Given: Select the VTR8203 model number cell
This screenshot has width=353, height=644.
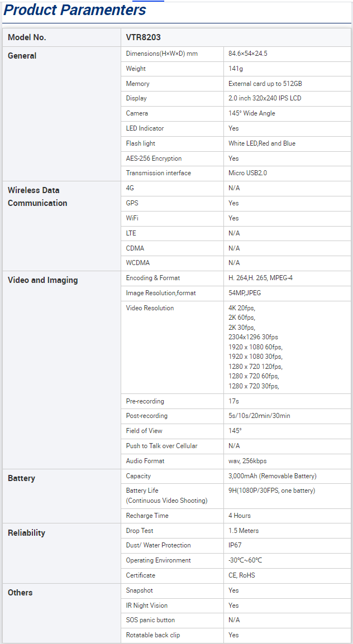Looking at the screenshot, I should click(144, 37).
